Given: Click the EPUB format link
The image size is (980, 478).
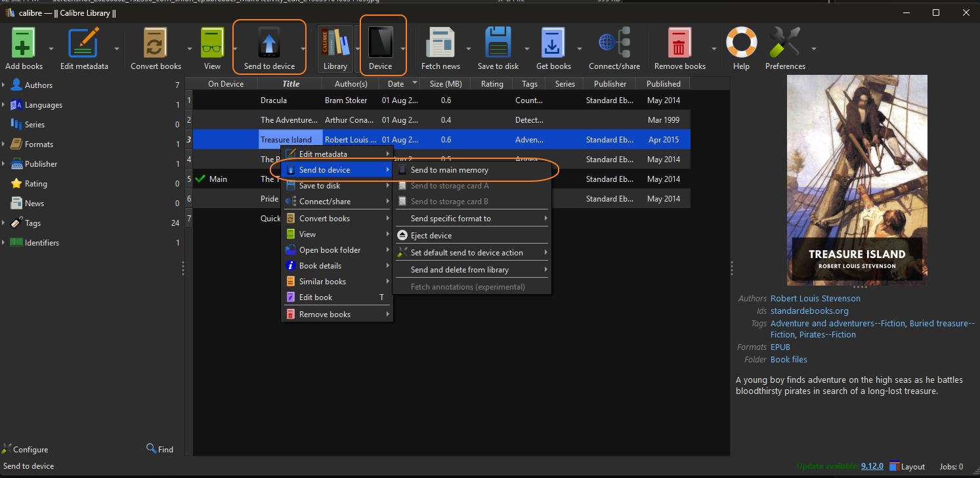Looking at the screenshot, I should click(x=780, y=347).
